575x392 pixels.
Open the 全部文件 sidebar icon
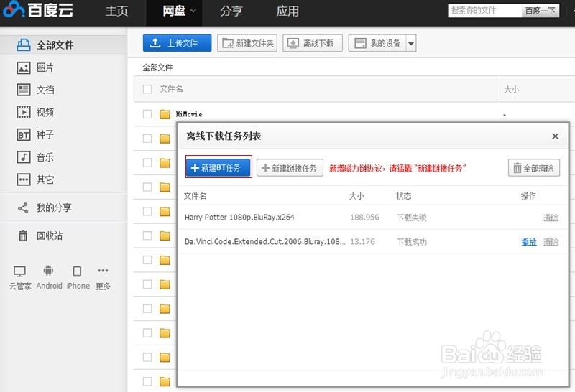pyautogui.click(x=24, y=45)
